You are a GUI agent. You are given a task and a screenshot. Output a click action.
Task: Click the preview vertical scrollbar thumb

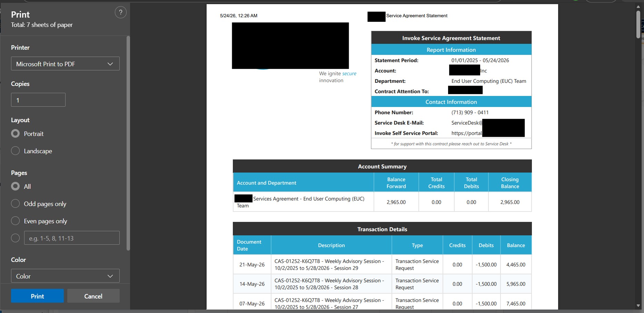(x=638, y=24)
